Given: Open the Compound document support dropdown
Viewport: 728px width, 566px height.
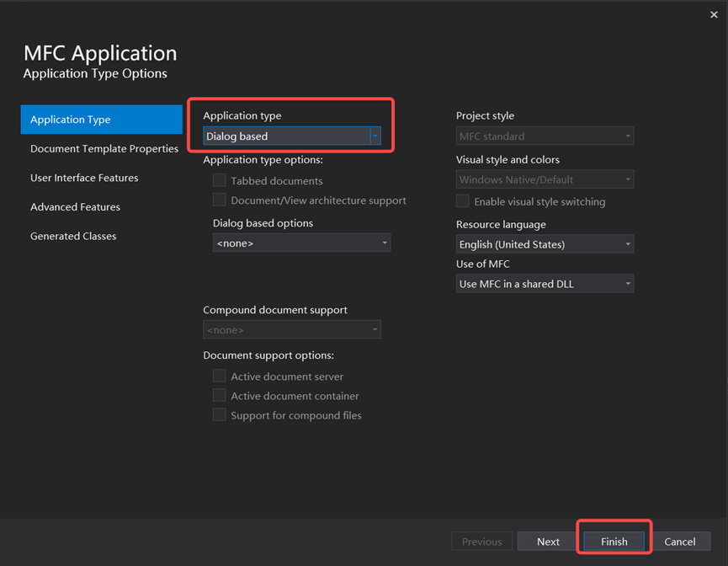Looking at the screenshot, I should (291, 329).
